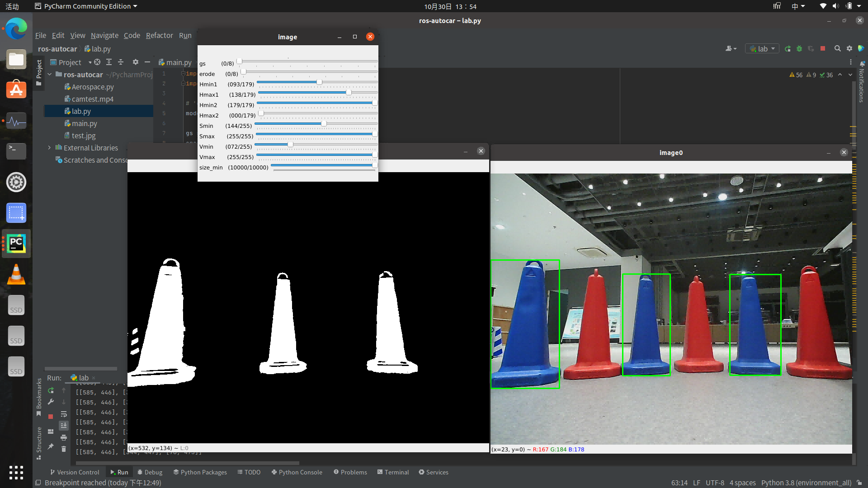Open Files manager from the dock
The height and width of the screenshot is (488, 868).
(16, 60)
